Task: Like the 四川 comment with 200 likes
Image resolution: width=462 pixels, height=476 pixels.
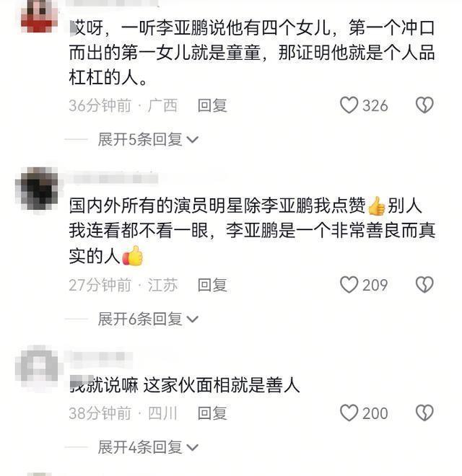Action: click(x=349, y=413)
